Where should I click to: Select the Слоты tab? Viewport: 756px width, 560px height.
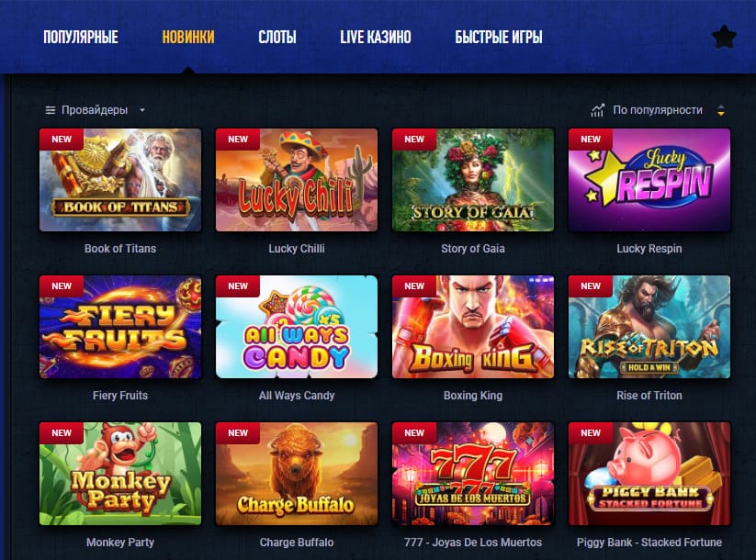[277, 37]
